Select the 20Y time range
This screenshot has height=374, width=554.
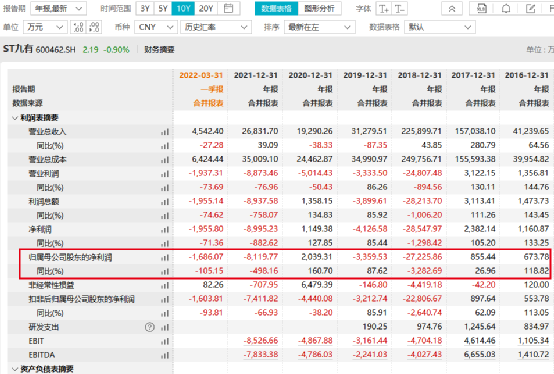(206, 8)
